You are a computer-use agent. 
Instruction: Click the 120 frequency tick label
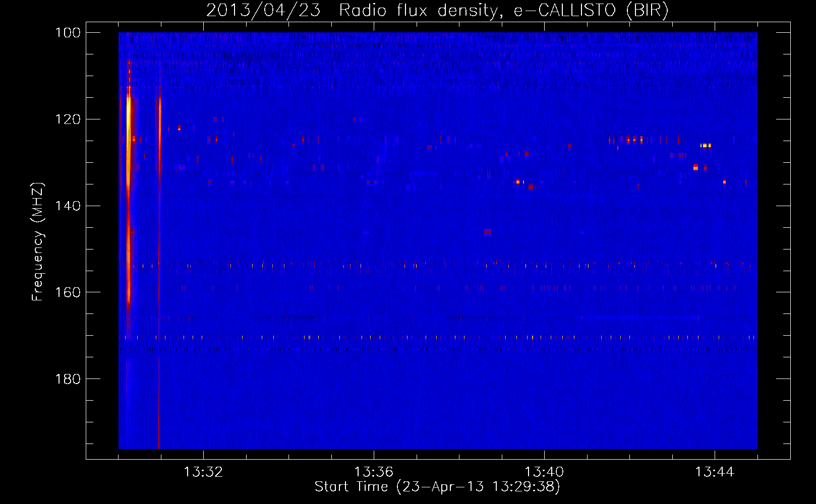click(x=68, y=119)
